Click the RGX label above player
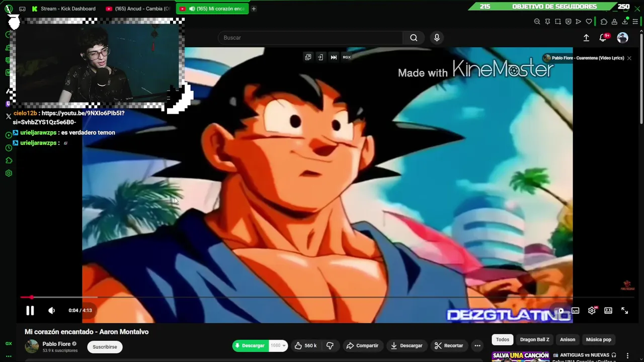 click(x=347, y=57)
